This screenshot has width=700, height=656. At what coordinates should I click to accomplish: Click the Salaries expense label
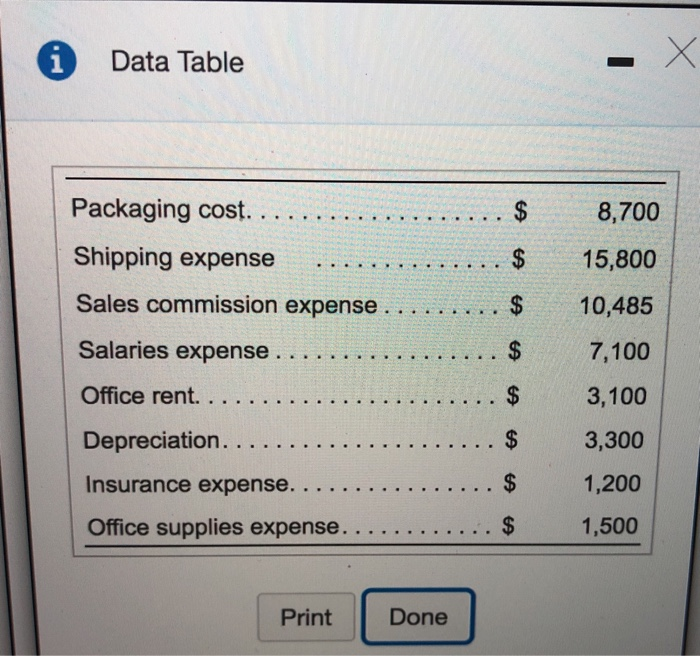174,351
